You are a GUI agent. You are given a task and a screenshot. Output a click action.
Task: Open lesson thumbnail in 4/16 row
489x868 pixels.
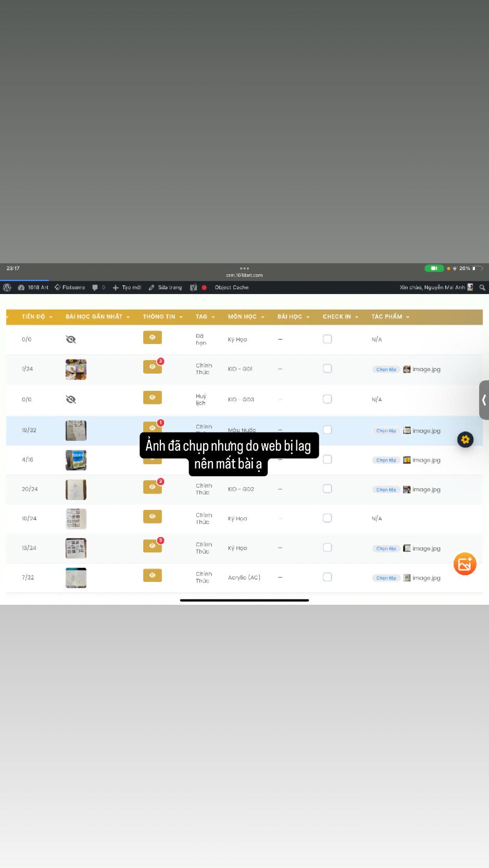tap(76, 461)
